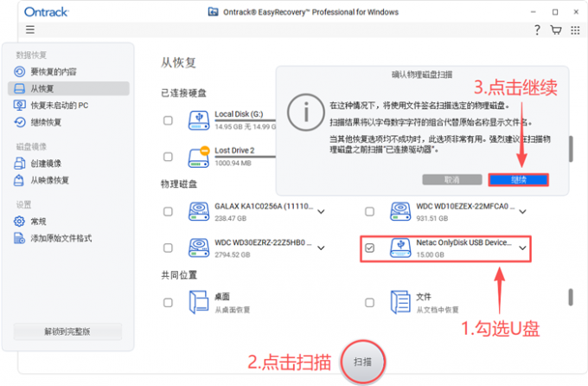Viewport: 588px width, 386px height.
Task: Check the Local Disk (G:) checkbox
Action: coord(168,120)
